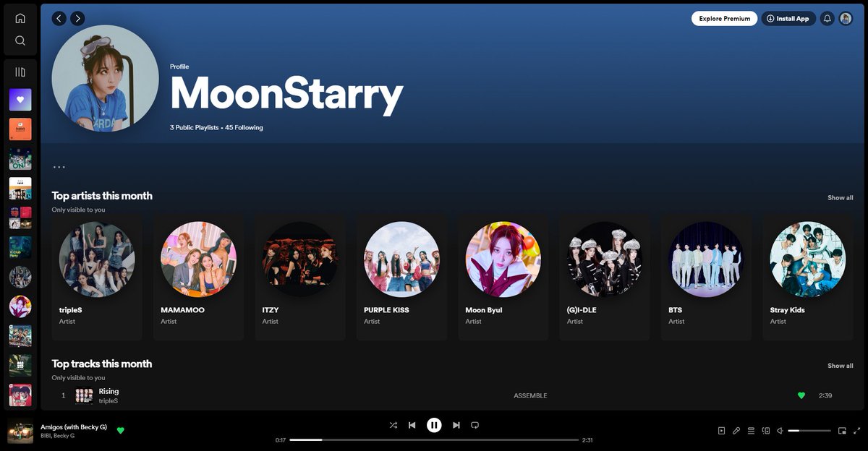Pause the current song
The height and width of the screenshot is (451, 868).
click(434, 425)
